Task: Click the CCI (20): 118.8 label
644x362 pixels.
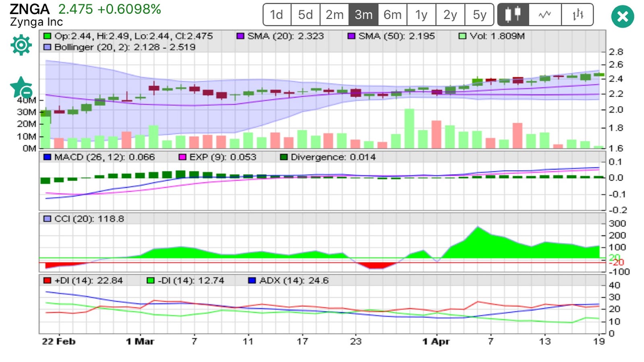Action: [89, 219]
